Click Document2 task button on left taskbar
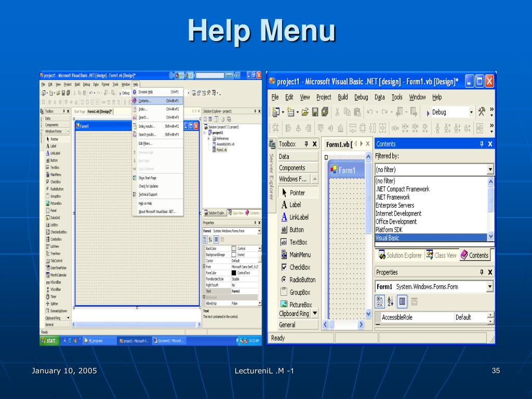Screen dimensions: 532x399 point(169,341)
